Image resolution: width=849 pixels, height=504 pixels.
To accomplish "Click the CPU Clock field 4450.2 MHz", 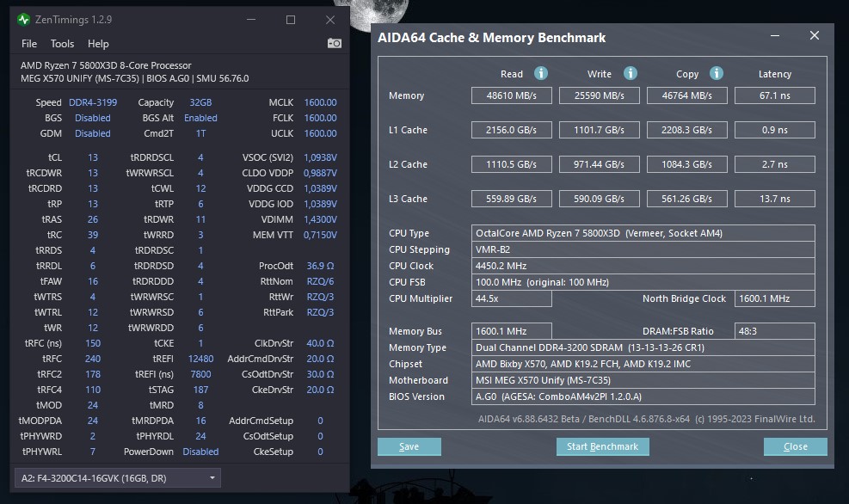I will point(643,266).
